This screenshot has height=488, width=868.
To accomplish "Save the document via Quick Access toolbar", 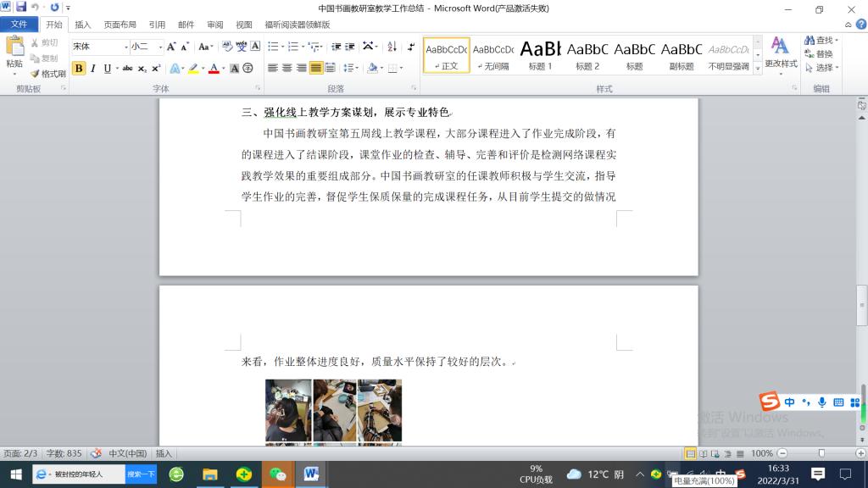I will click(x=21, y=7).
